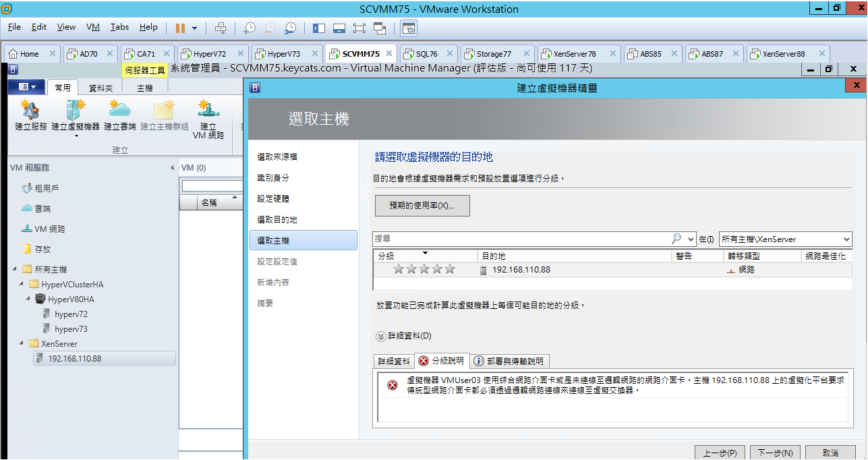Viewport: 868px width, 460px height.
Task: Open the 所有主機\XenServer host group combo box
Action: tap(785, 239)
